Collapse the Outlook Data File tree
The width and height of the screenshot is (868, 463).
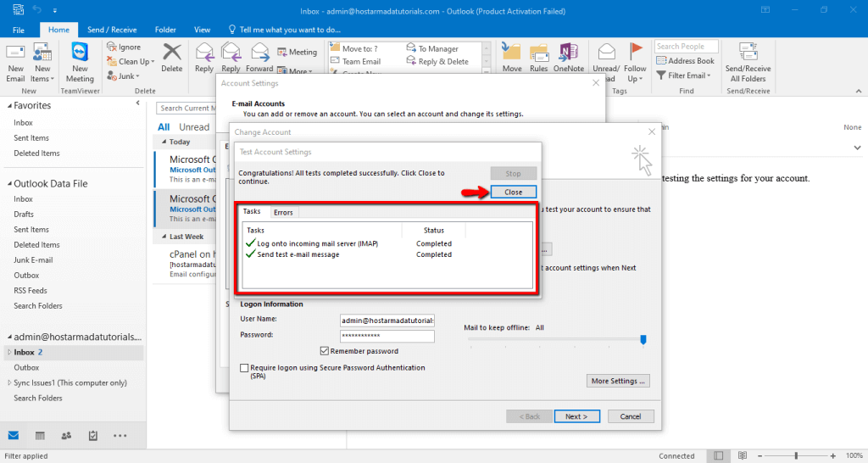click(9, 183)
